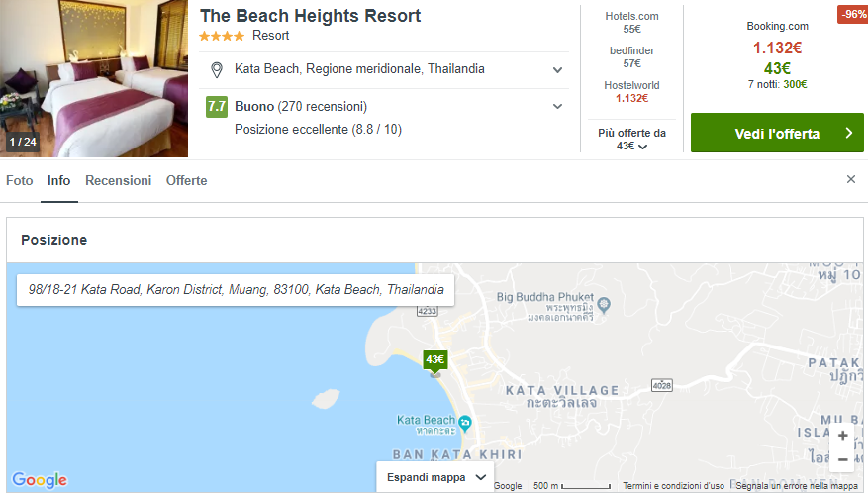The height and width of the screenshot is (494, 868).
Task: Open the bedfinder 57€ offer
Action: (632, 57)
